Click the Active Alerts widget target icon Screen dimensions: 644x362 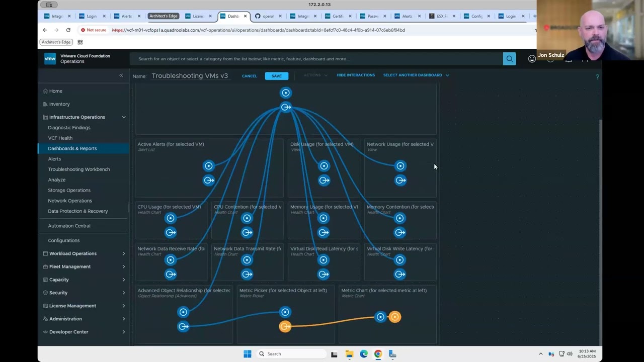pyautogui.click(x=209, y=166)
